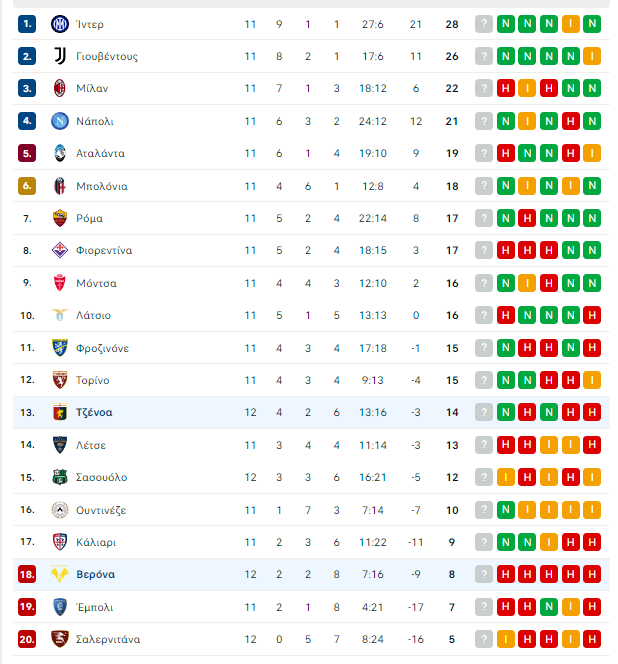Open Inter's orange draw result badge
618x664 pixels.
tap(571, 24)
